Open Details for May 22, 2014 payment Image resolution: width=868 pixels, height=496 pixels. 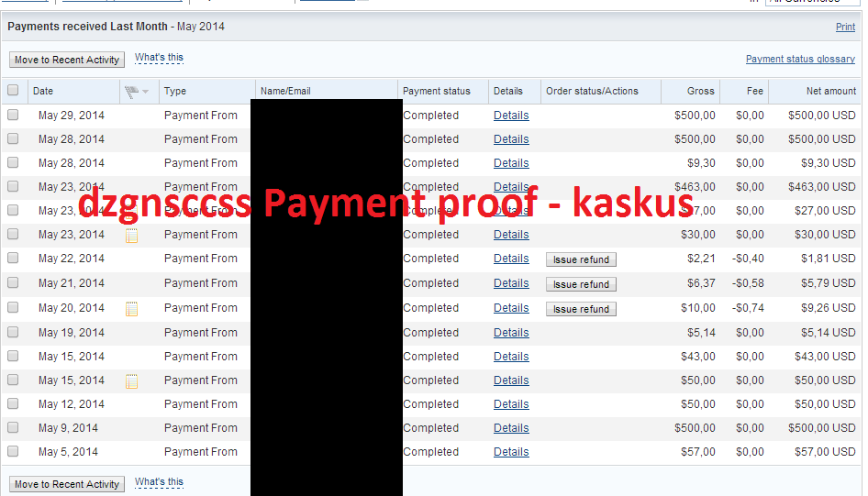coord(511,259)
